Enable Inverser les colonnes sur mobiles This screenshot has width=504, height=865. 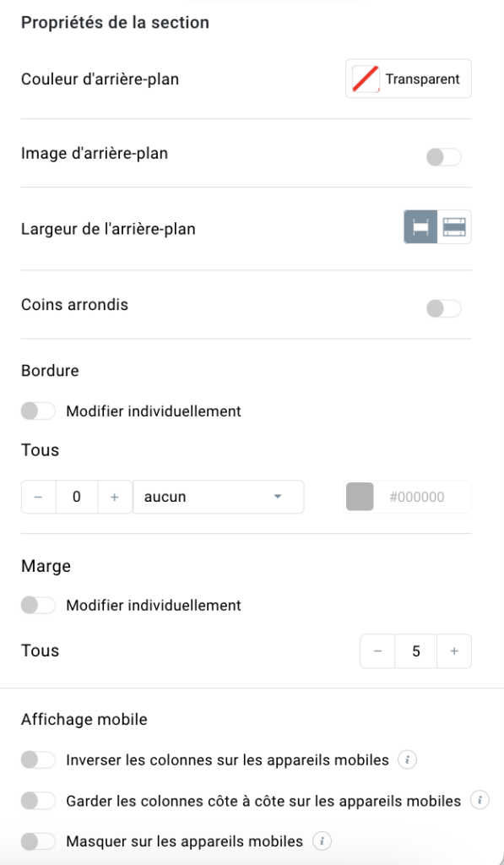tap(38, 759)
